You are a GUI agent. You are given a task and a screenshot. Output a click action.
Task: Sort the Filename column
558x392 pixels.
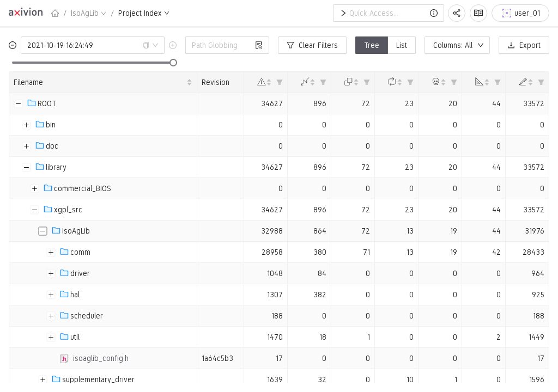[x=189, y=82]
